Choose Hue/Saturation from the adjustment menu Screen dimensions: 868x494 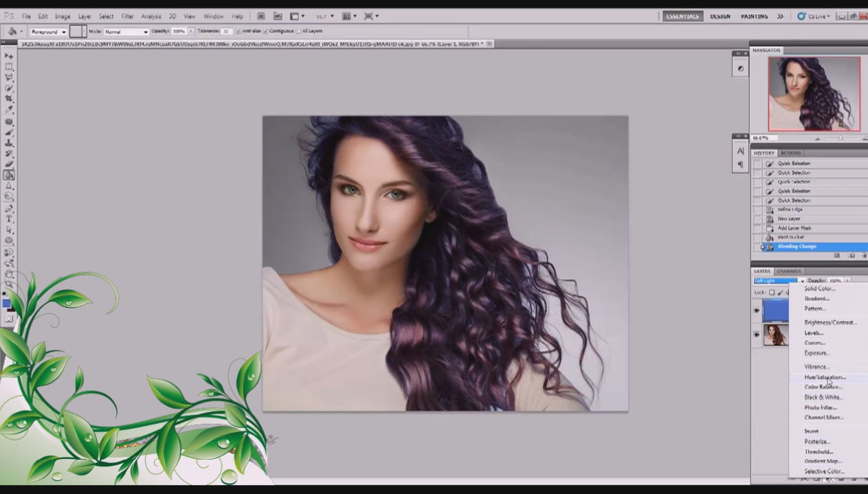[825, 377]
